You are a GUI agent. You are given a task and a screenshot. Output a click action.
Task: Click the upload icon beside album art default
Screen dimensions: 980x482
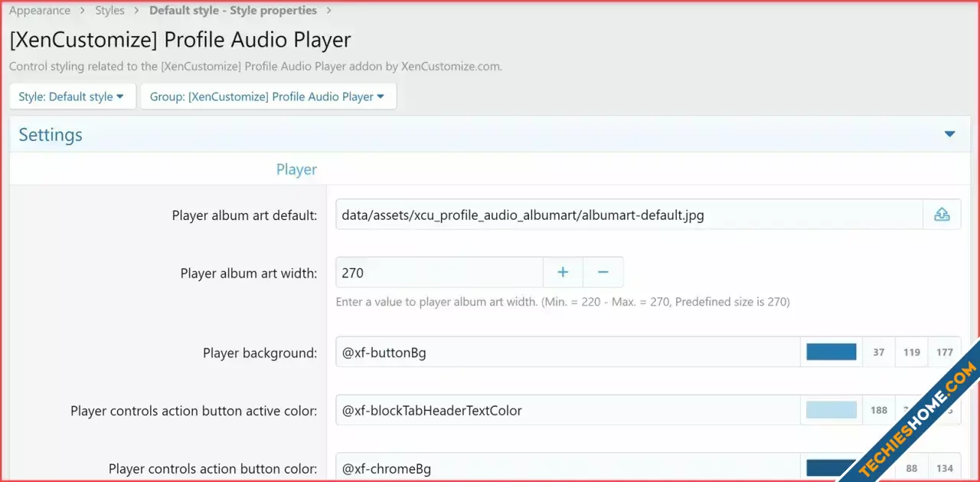pos(942,215)
